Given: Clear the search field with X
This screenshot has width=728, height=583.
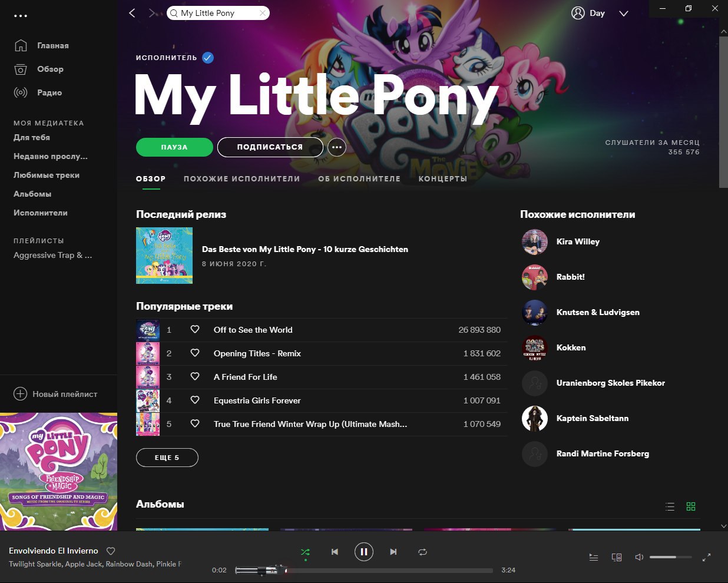Looking at the screenshot, I should (263, 13).
